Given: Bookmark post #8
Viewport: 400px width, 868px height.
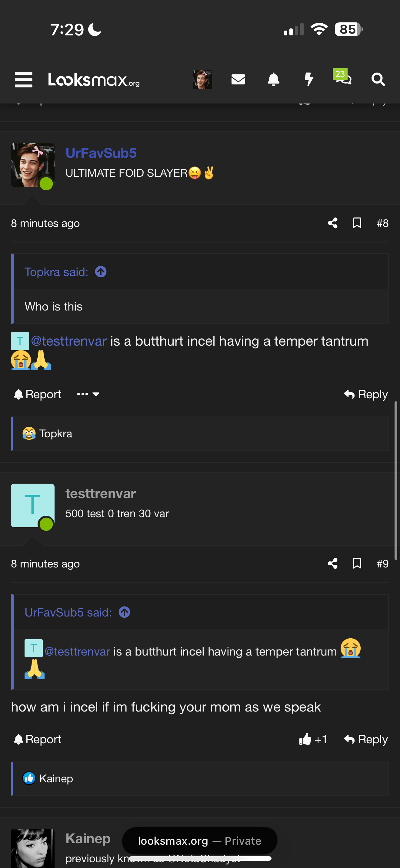Looking at the screenshot, I should coord(357,223).
